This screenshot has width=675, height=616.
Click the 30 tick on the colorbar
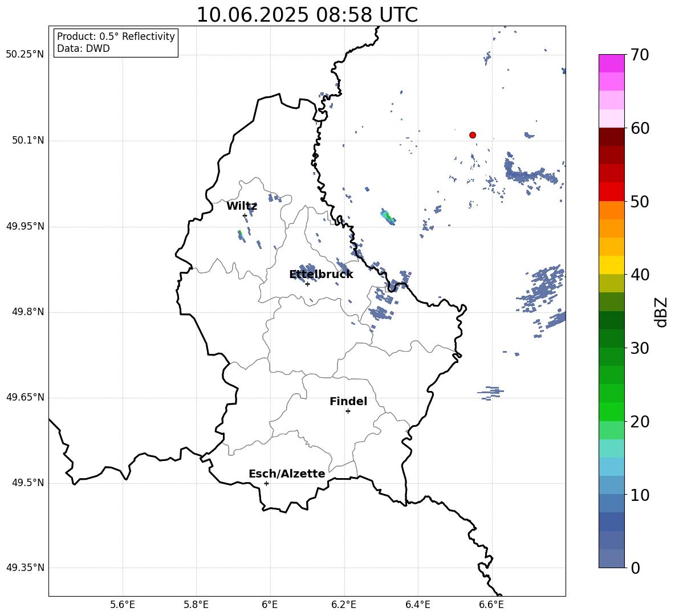[x=640, y=348]
